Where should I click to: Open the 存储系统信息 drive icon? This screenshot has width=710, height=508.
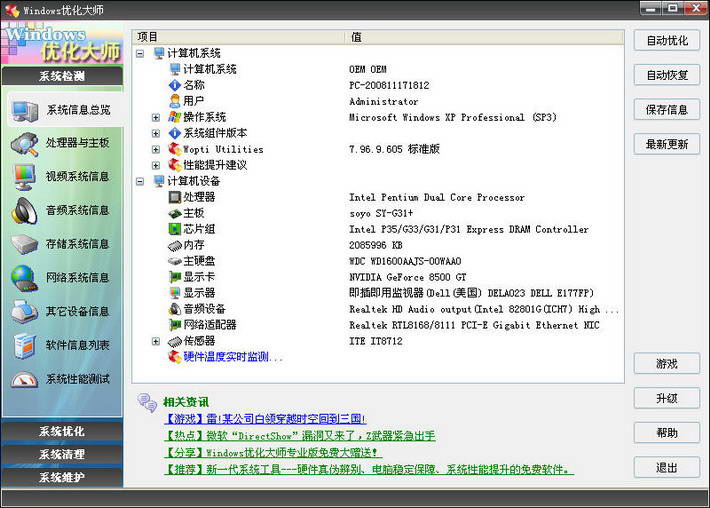pyautogui.click(x=25, y=244)
